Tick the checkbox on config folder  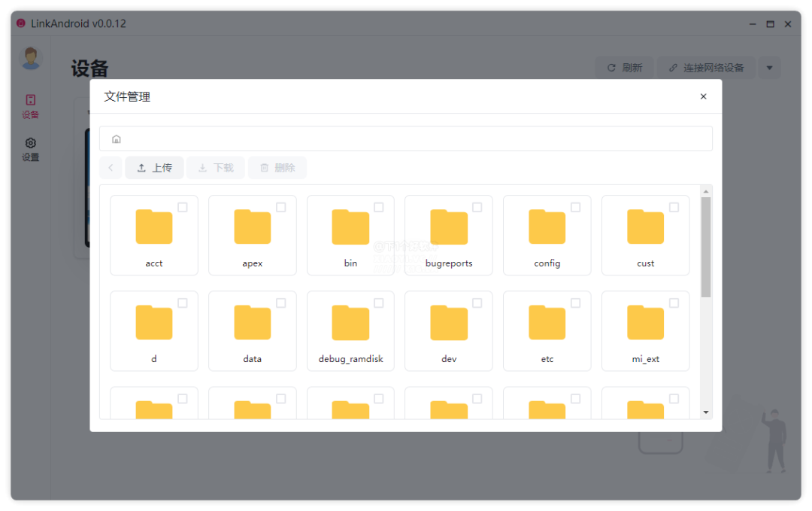(x=576, y=207)
